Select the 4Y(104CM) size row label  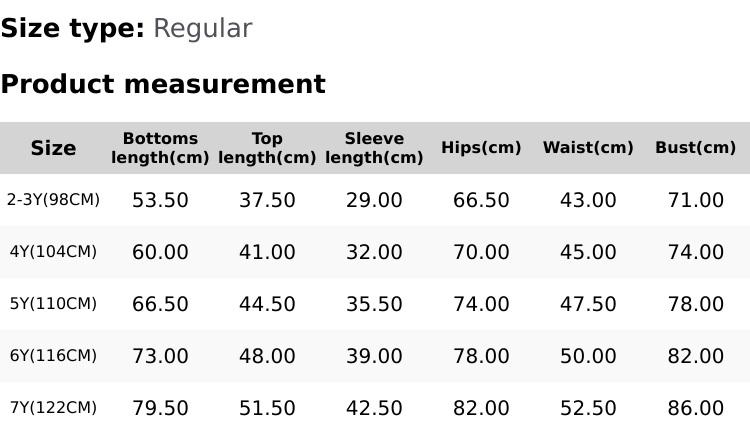pos(53,252)
